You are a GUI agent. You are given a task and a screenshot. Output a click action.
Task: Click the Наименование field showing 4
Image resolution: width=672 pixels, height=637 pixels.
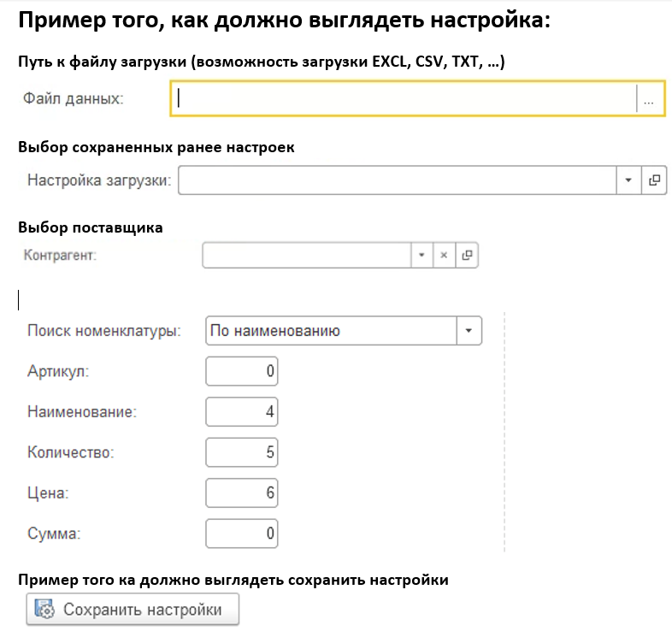pos(242,412)
